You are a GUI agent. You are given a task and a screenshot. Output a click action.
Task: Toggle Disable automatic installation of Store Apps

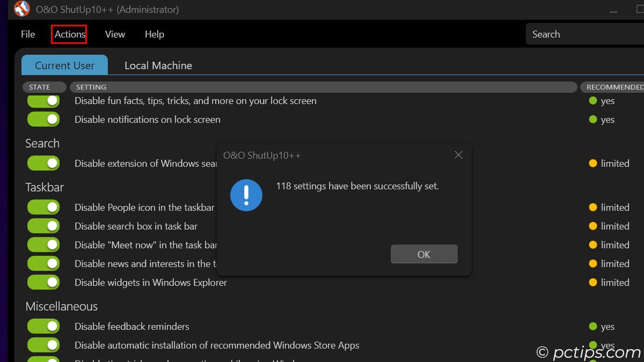(x=43, y=345)
